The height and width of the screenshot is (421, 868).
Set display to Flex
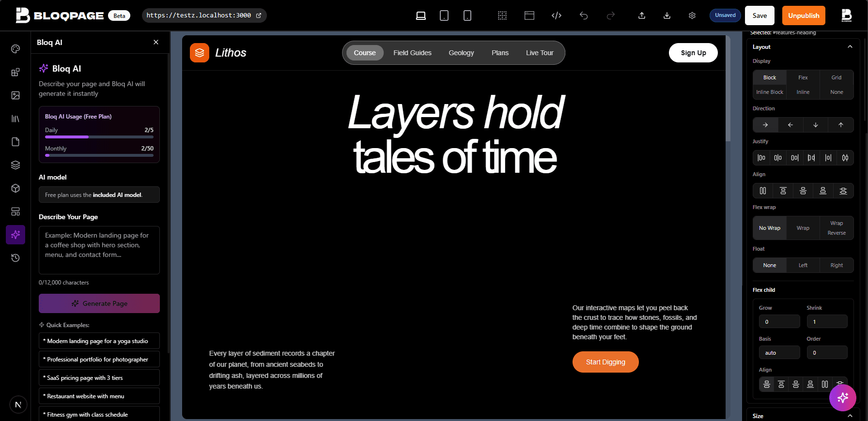(x=803, y=77)
